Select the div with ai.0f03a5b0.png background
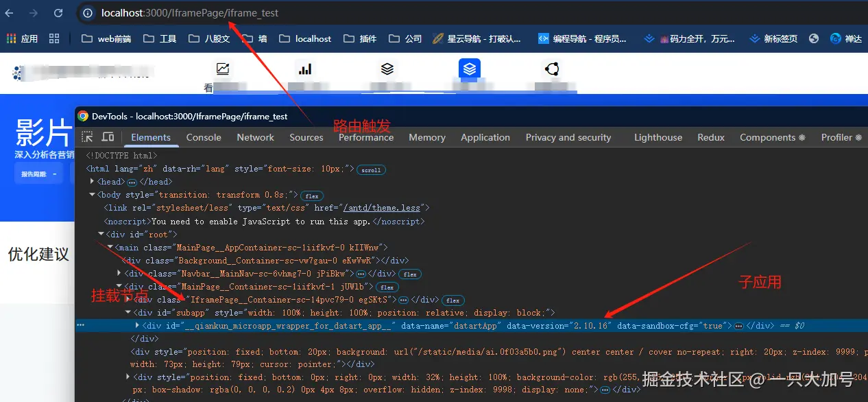 point(499,358)
